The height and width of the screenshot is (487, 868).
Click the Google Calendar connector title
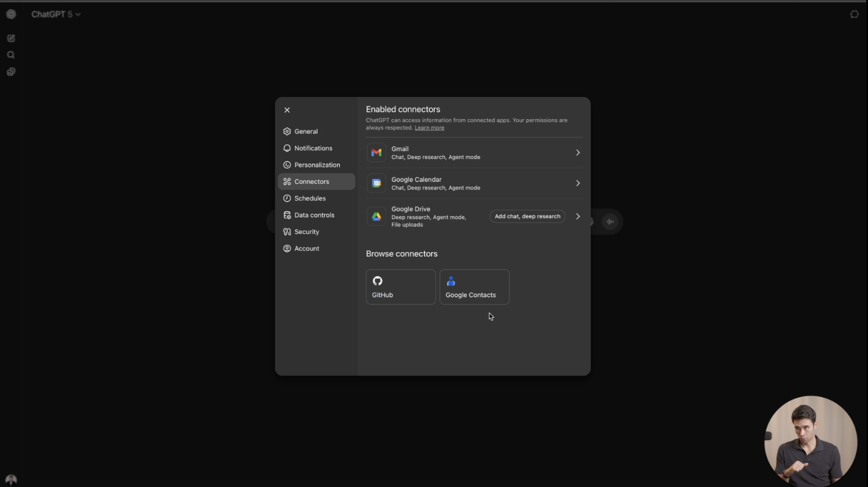(416, 180)
